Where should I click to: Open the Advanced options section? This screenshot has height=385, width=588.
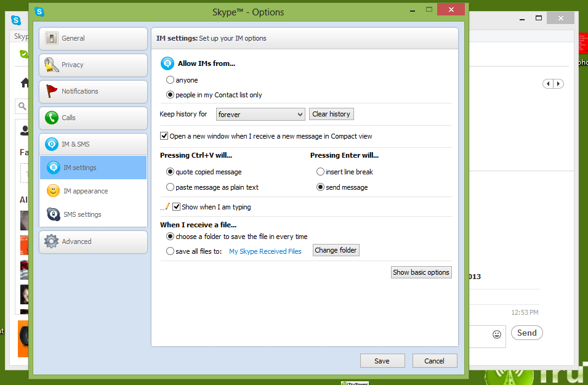tap(93, 241)
